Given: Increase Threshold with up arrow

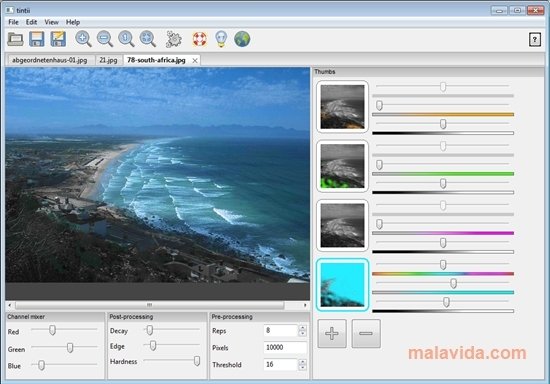Looking at the screenshot, I should (302, 361).
